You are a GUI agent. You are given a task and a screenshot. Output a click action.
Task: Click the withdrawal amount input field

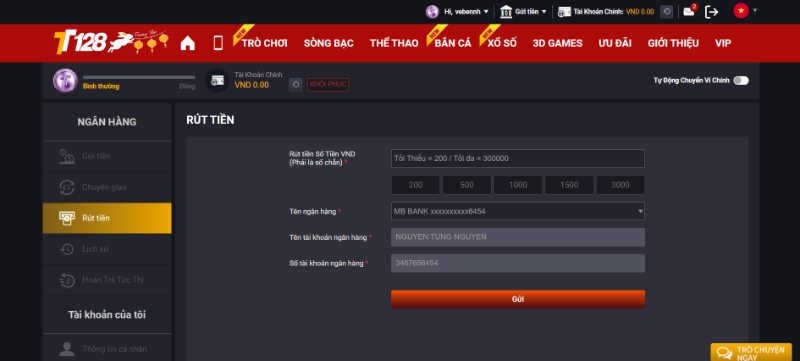517,159
